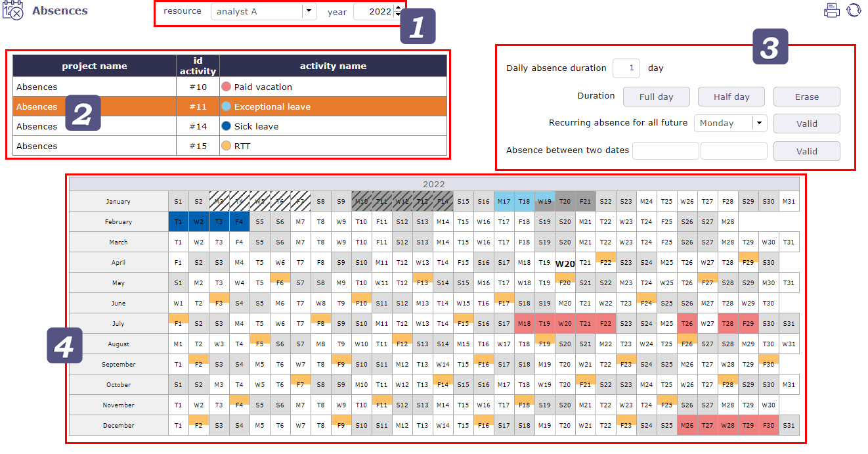Click the dark blue dot beside Sick leave
This screenshot has height=454, width=868.
coord(227,125)
